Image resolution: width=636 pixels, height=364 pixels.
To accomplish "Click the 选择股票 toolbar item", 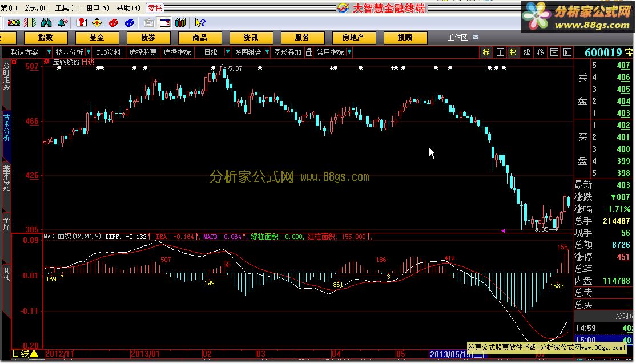I will point(143,52).
